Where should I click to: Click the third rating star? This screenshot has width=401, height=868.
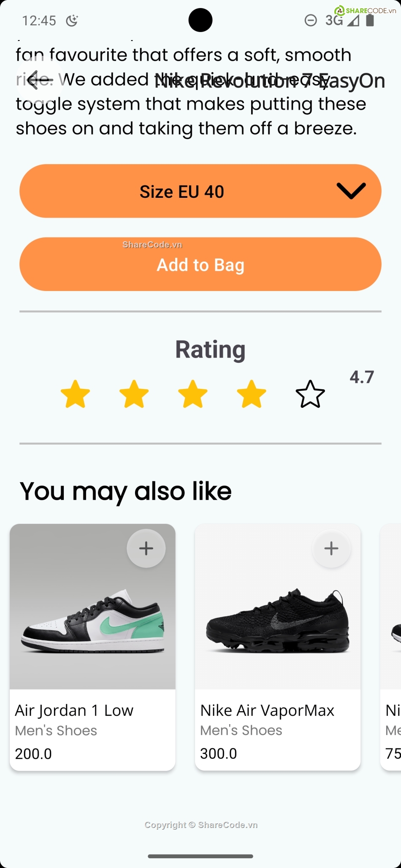[192, 394]
